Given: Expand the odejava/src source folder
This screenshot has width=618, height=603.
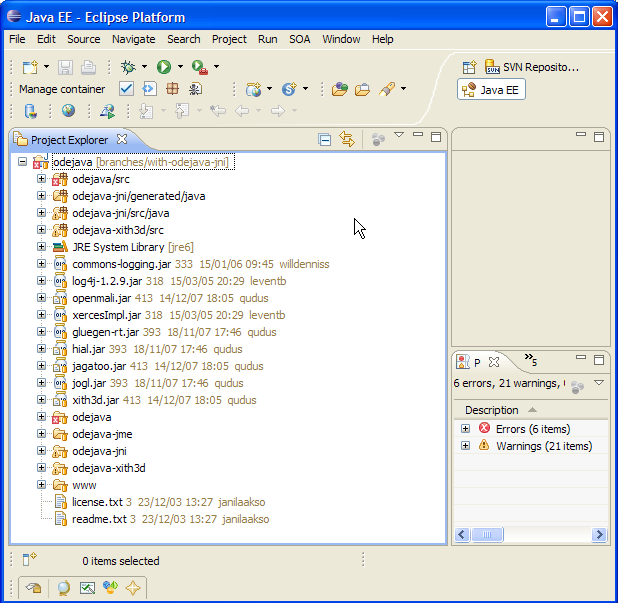Looking at the screenshot, I should (x=41, y=179).
